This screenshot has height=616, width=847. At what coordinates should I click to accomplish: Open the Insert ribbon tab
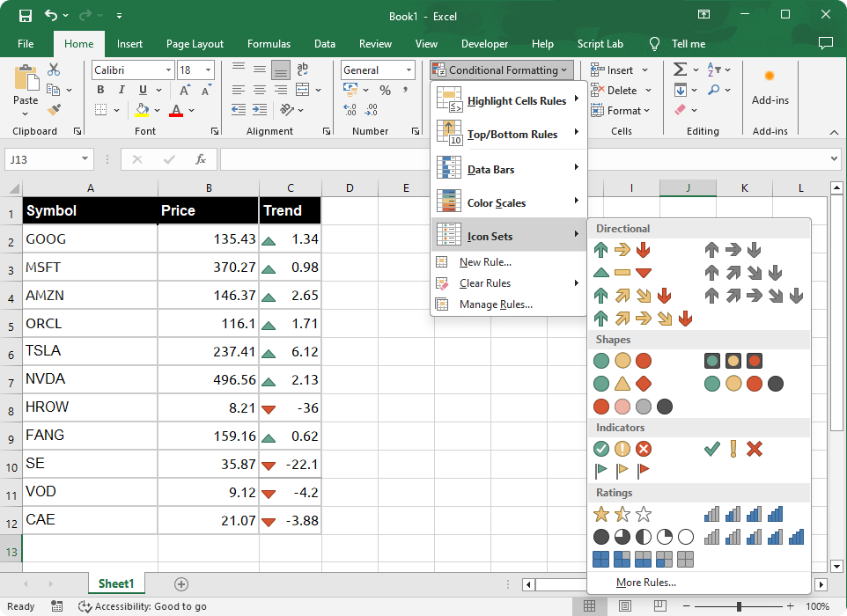129,44
